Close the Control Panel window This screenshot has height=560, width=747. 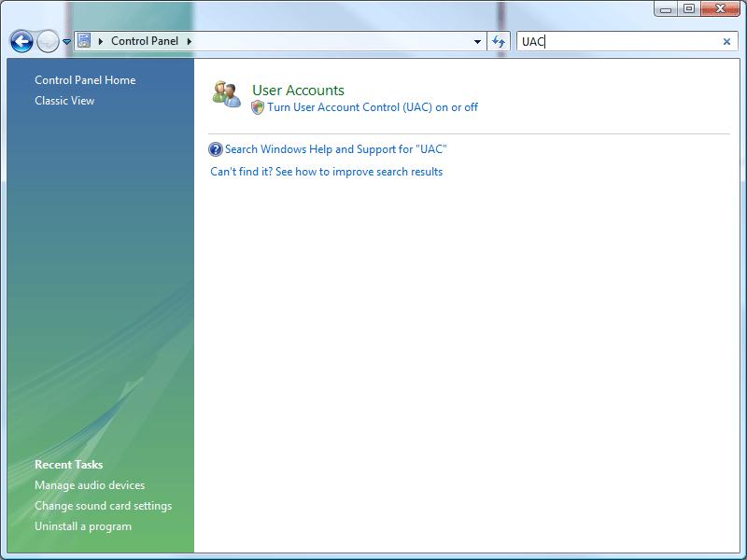720,8
